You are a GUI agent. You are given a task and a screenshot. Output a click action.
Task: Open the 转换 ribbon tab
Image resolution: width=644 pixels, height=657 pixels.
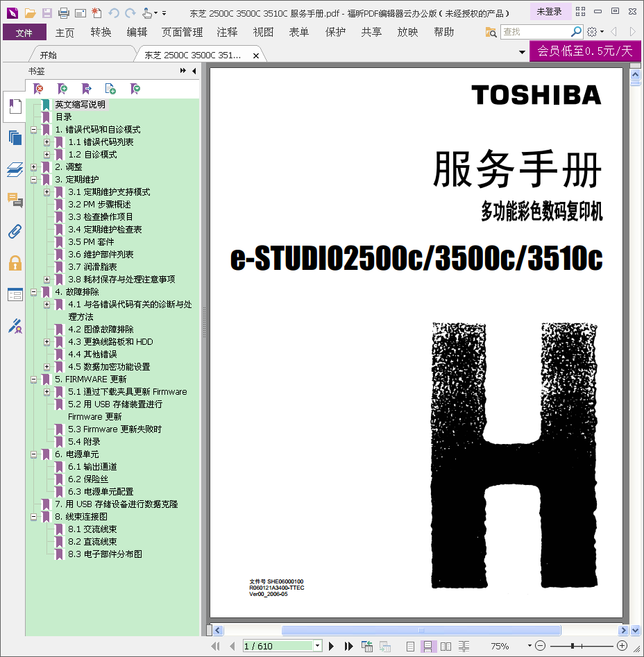(x=101, y=33)
